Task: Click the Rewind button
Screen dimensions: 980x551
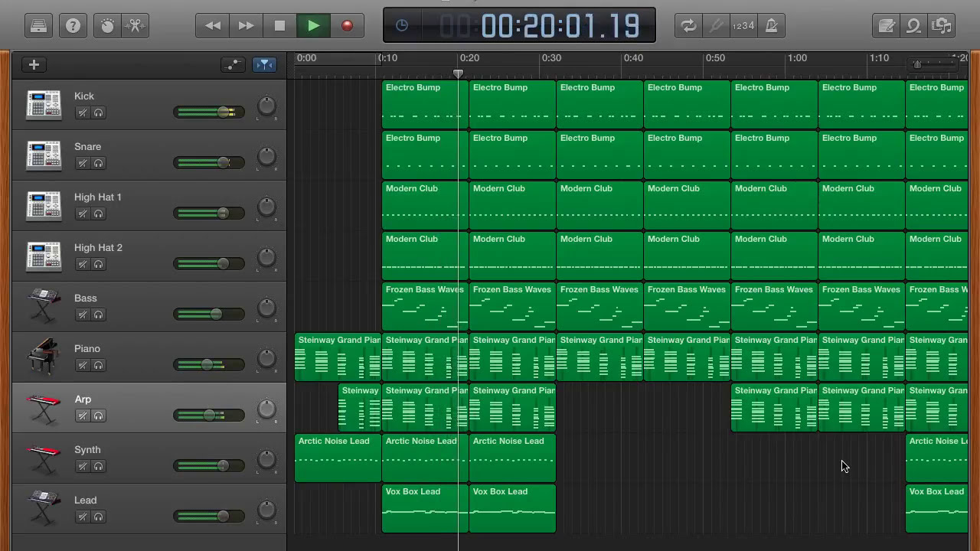Action: coord(212,26)
